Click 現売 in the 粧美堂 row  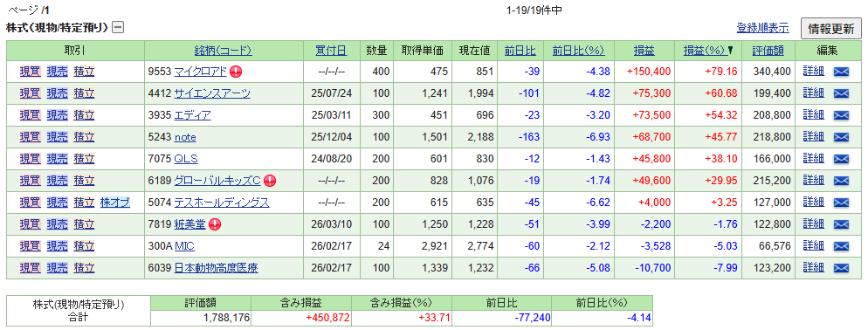coord(57,224)
